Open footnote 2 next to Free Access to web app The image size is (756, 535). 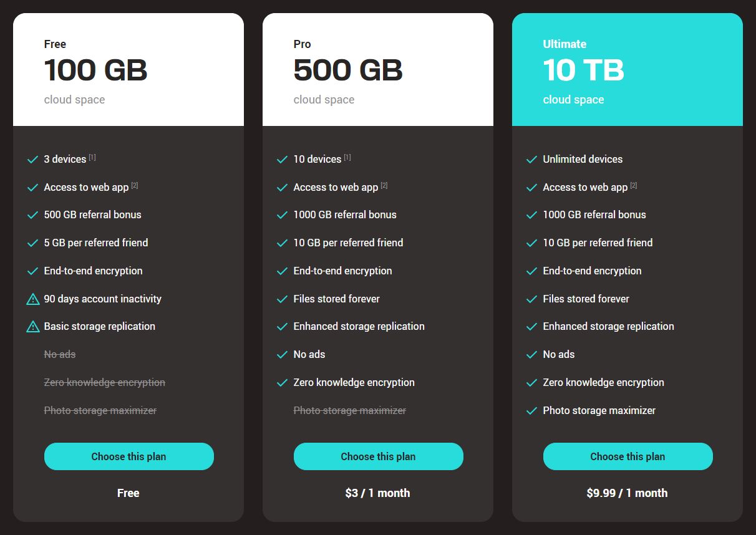(135, 185)
